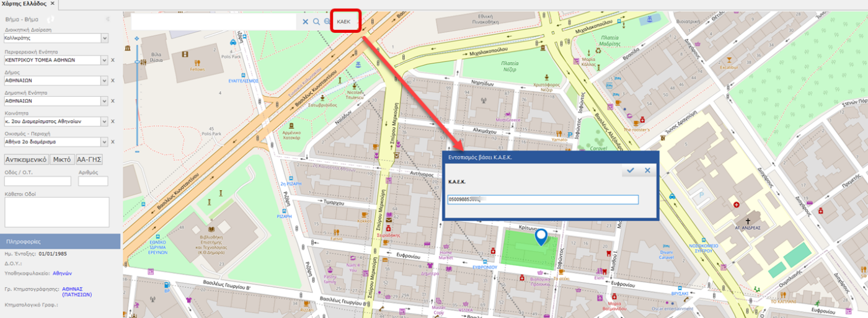Select the Χάρτης Ελλάδος tab
This screenshot has width=868, height=318.
tap(24, 4)
